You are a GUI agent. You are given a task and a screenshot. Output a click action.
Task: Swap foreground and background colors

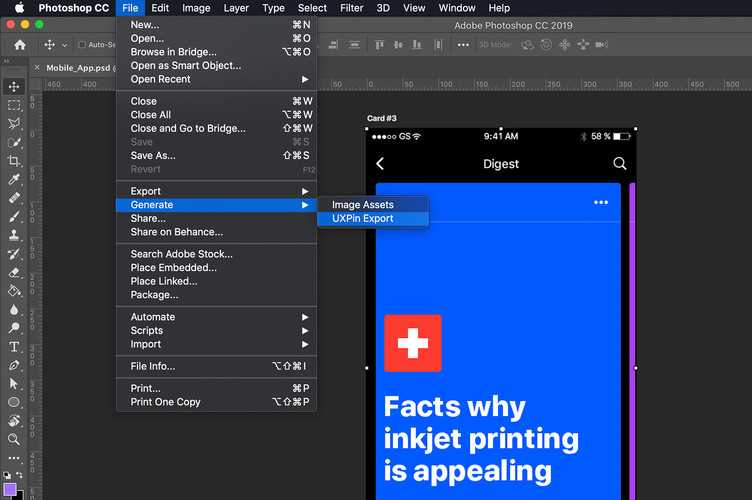(19, 475)
